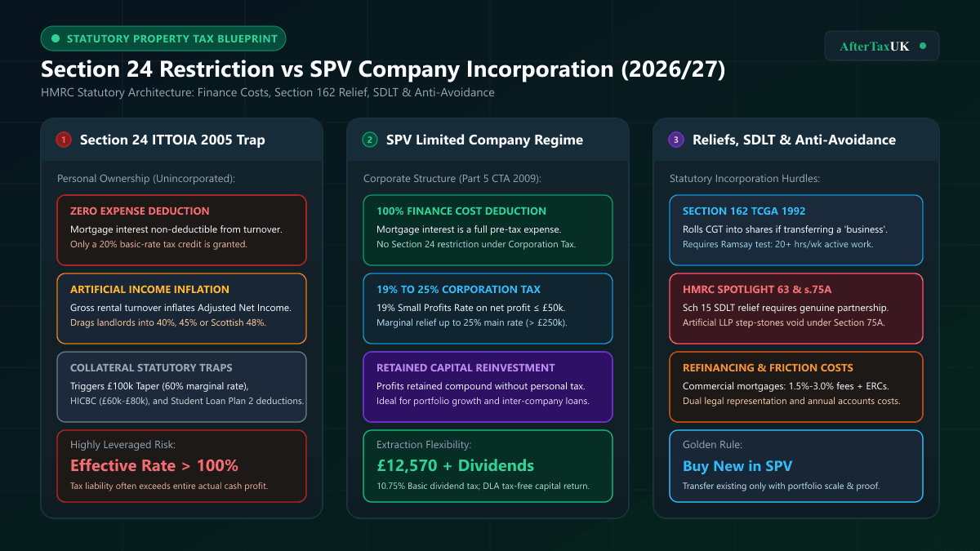Click the Corporate Structure (Part 5 CTA 2009) label

453,178
